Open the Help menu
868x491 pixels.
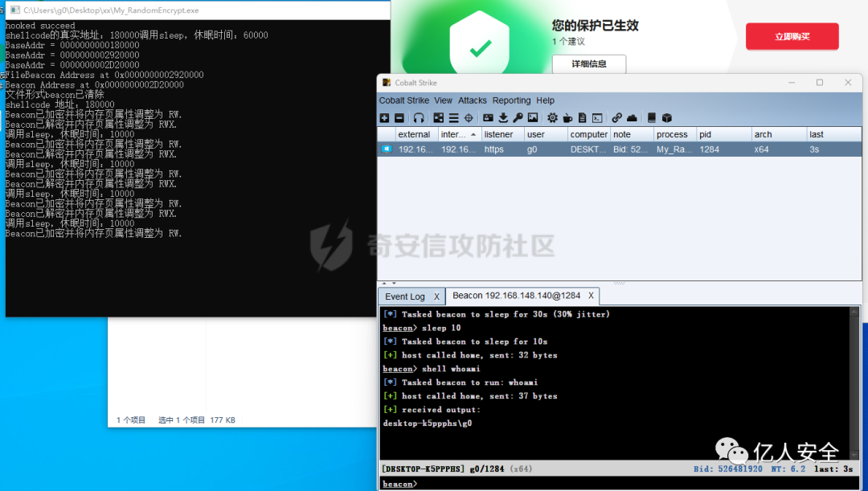(545, 100)
